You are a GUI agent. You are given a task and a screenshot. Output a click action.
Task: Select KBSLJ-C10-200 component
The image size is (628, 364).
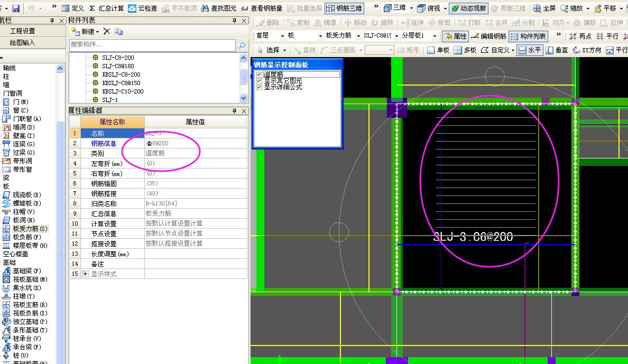[123, 91]
